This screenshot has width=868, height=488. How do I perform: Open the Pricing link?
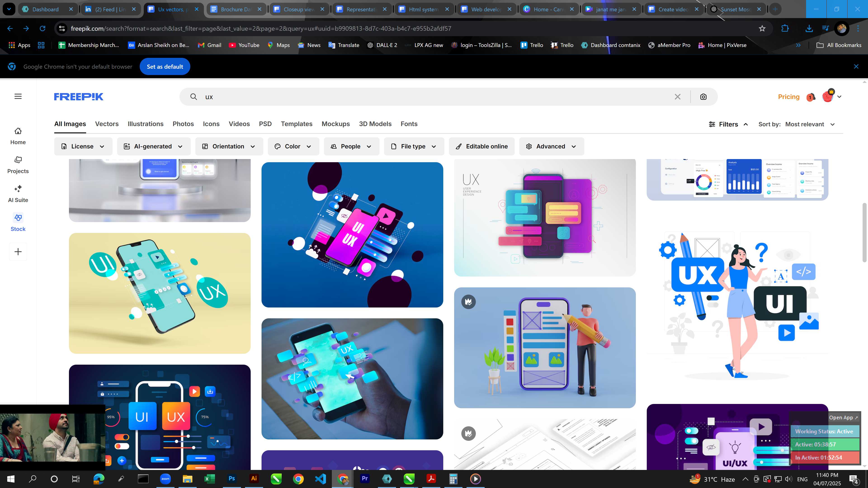pyautogui.click(x=788, y=97)
